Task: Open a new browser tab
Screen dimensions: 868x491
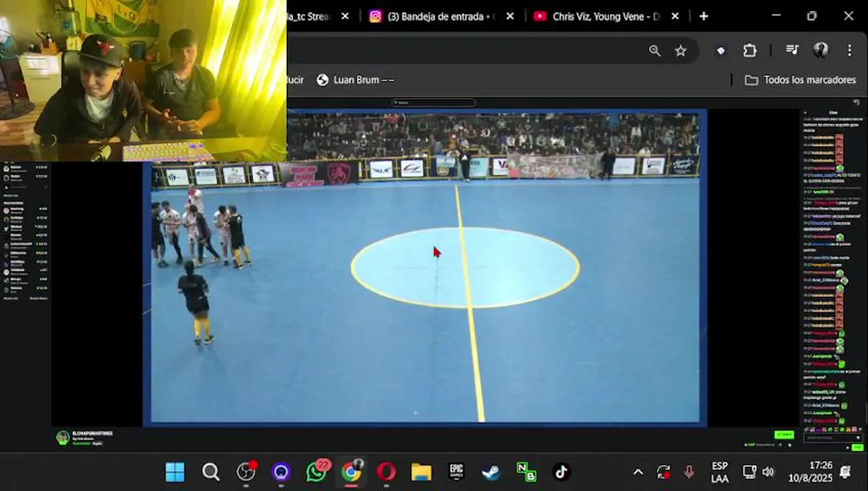Action: 704,16
